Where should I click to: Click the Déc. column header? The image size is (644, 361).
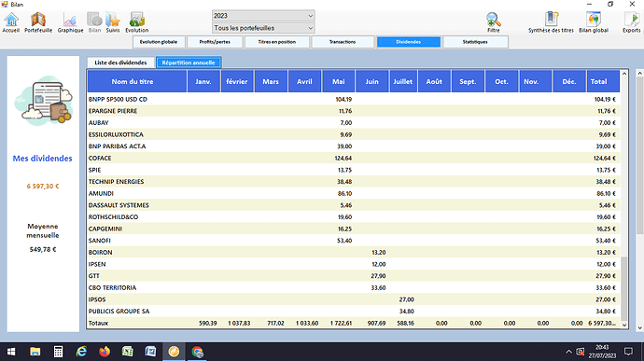point(568,81)
